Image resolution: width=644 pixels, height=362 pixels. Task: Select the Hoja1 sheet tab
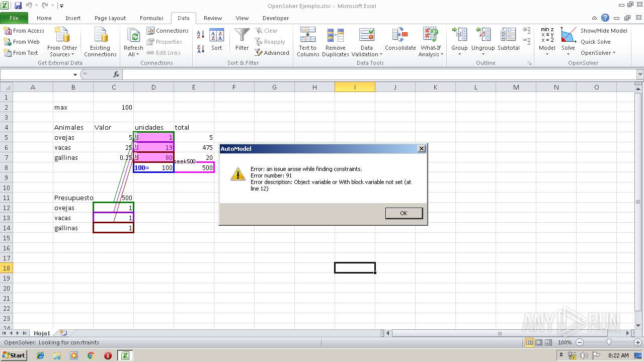point(42,333)
